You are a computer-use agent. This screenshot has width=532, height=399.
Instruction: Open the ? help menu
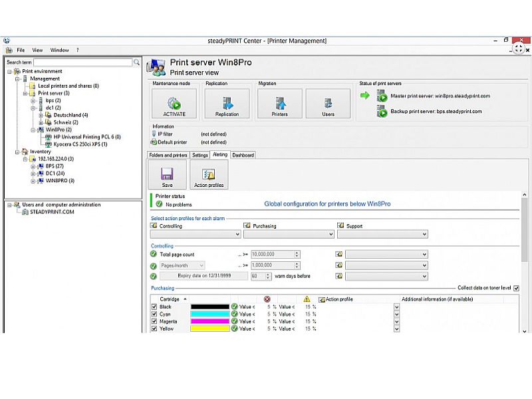coord(77,51)
